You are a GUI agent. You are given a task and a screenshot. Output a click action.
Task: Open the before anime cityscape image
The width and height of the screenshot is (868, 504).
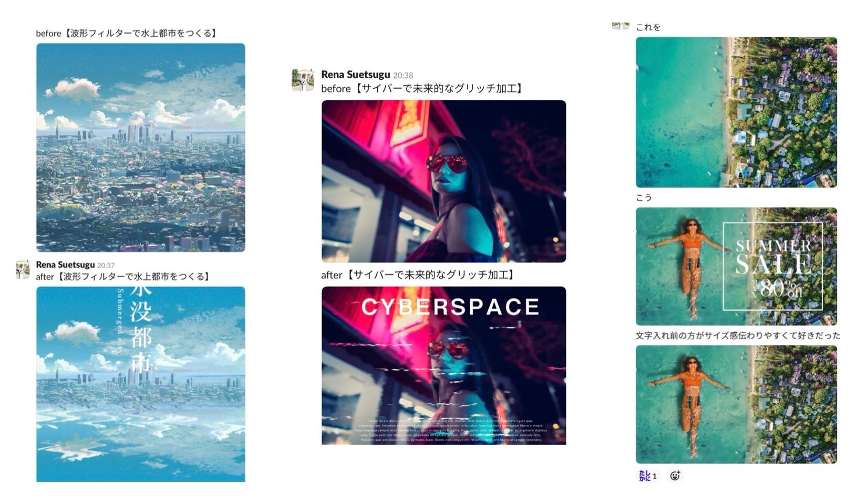pos(141,148)
